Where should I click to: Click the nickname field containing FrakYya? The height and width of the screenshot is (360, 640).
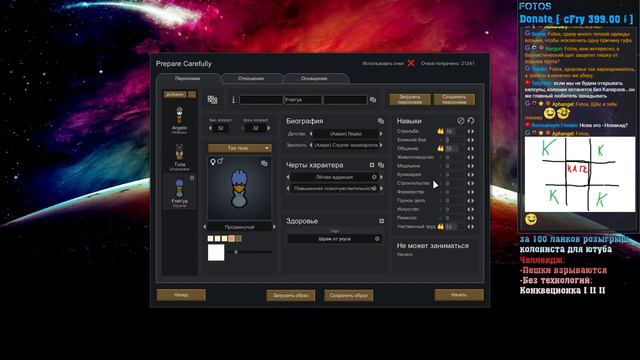pyautogui.click(x=302, y=100)
